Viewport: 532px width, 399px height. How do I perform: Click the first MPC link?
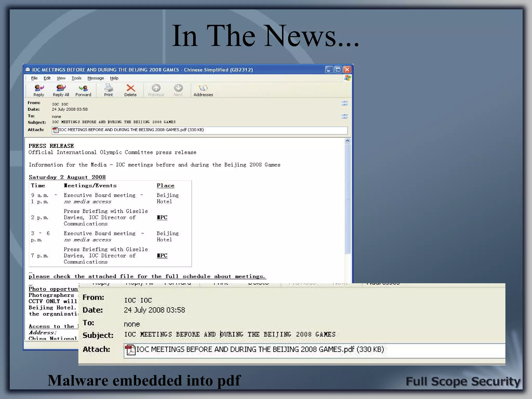pyautogui.click(x=162, y=217)
